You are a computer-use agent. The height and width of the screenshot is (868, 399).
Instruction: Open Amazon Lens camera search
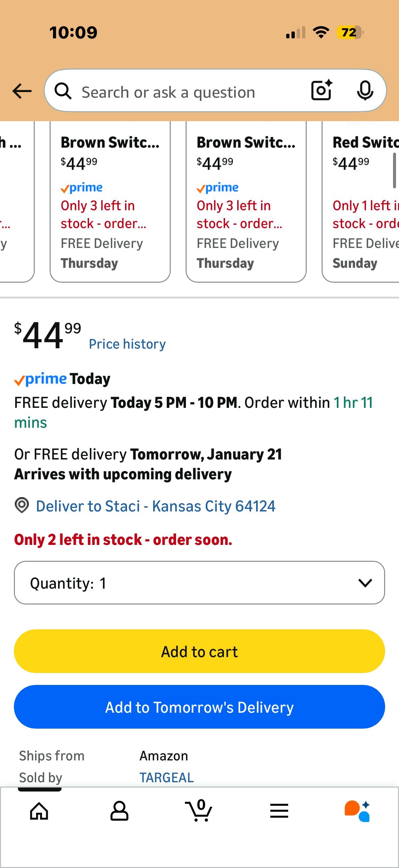click(x=321, y=90)
